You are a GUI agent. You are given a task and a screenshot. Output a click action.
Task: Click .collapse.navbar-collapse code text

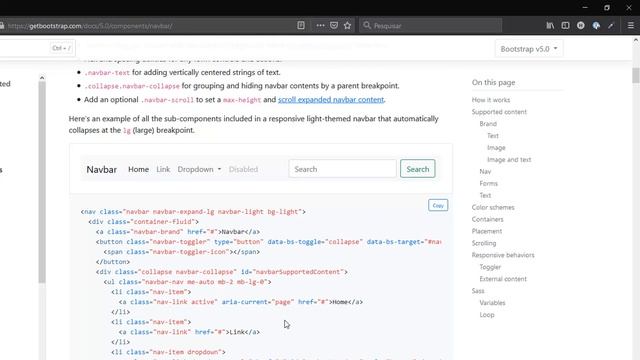[x=132, y=86]
